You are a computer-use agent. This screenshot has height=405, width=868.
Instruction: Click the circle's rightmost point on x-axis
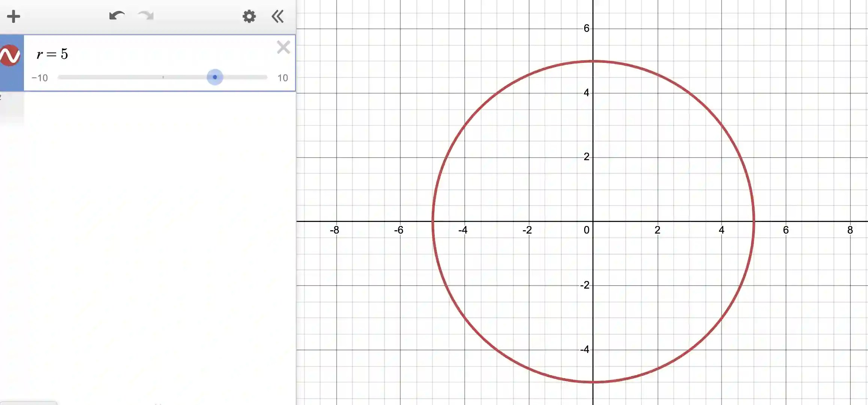coord(754,221)
